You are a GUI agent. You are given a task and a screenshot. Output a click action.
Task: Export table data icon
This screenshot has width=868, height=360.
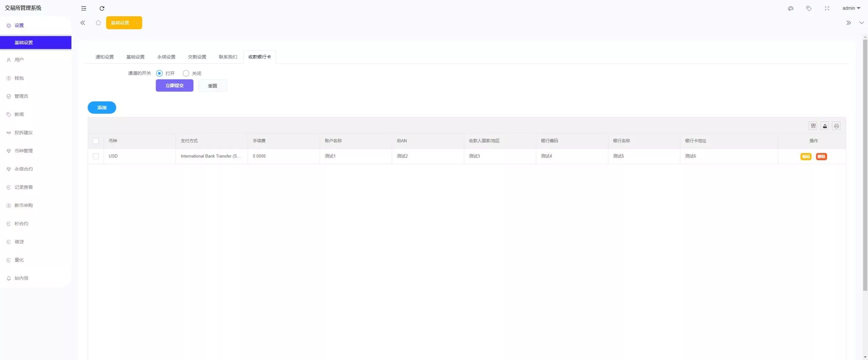tap(825, 126)
